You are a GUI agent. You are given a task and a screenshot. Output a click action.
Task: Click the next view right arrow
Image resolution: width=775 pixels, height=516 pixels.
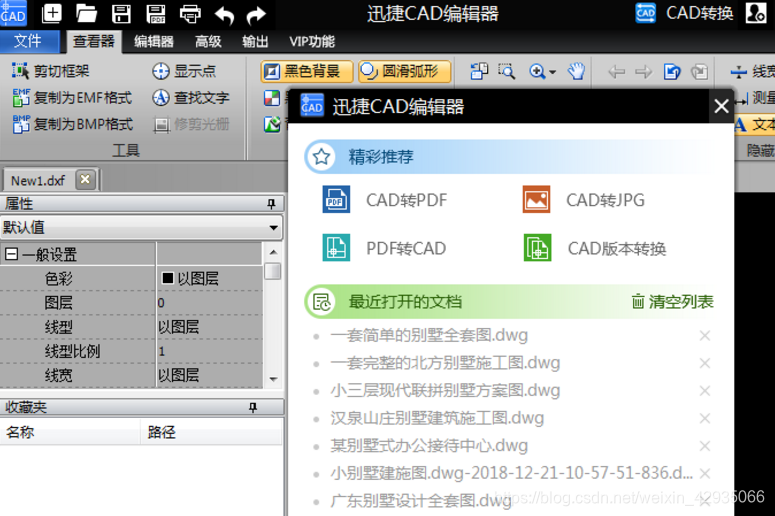pos(644,72)
